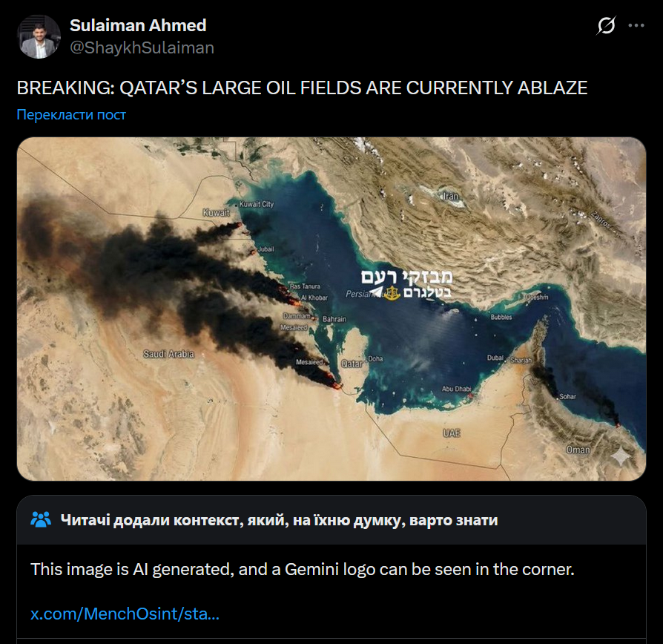Select the BREAKING tweet headline text
This screenshot has height=644, width=663.
coord(302,88)
